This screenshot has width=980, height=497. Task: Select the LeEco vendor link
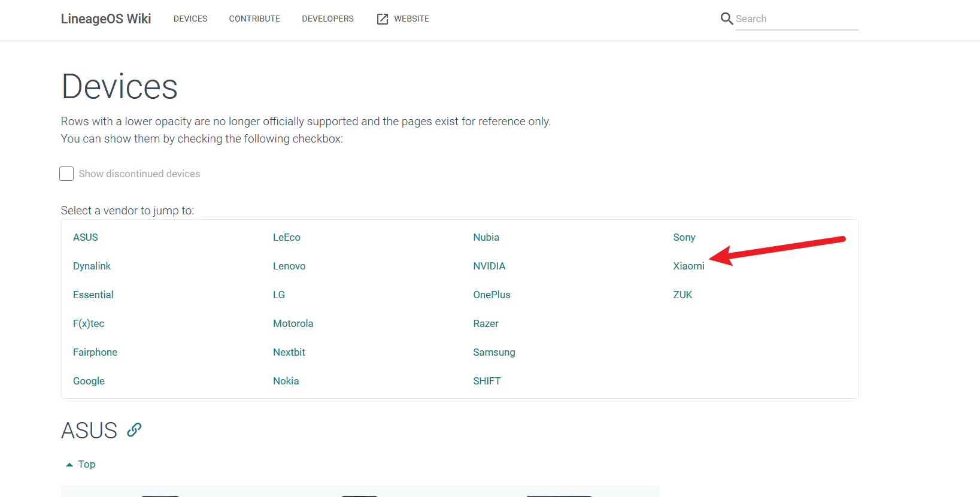287,237
